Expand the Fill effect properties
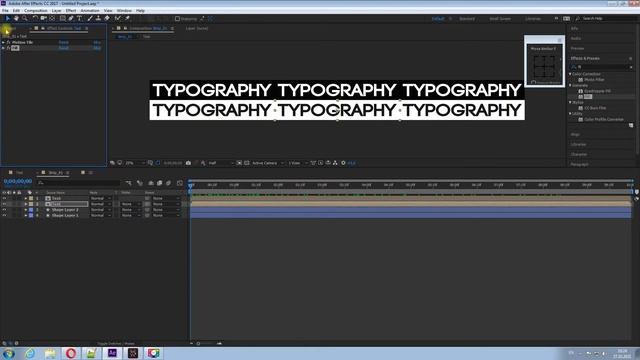Screen dimensions: 640x360 pos(3,48)
